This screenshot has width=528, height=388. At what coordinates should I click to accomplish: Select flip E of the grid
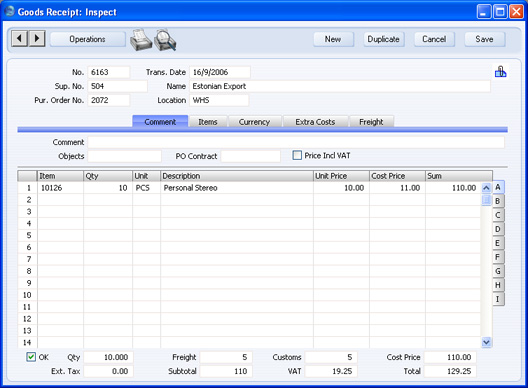point(498,243)
